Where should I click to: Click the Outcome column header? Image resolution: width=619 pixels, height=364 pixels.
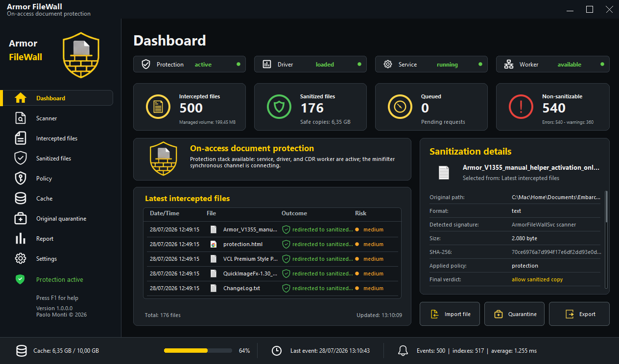point(294,213)
